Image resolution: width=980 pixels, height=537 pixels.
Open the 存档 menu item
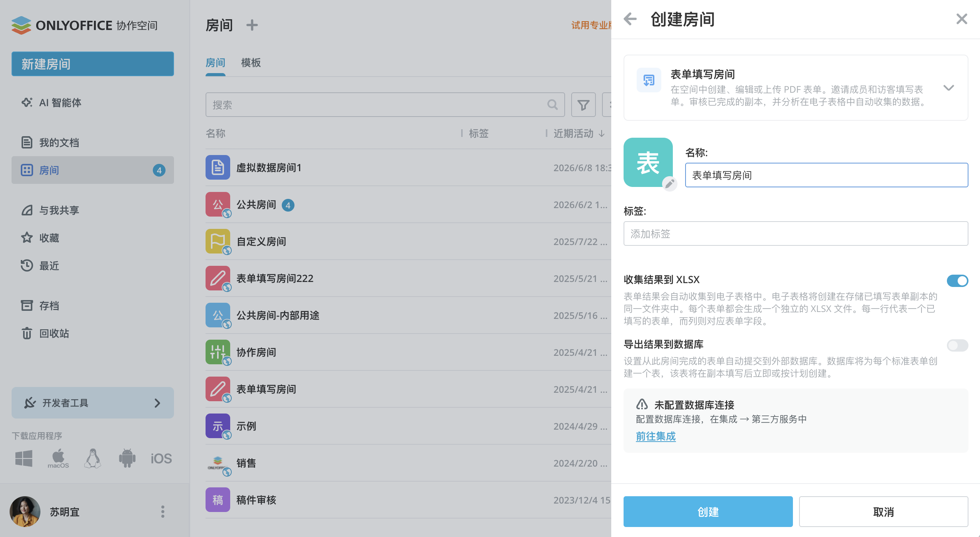tap(93, 305)
